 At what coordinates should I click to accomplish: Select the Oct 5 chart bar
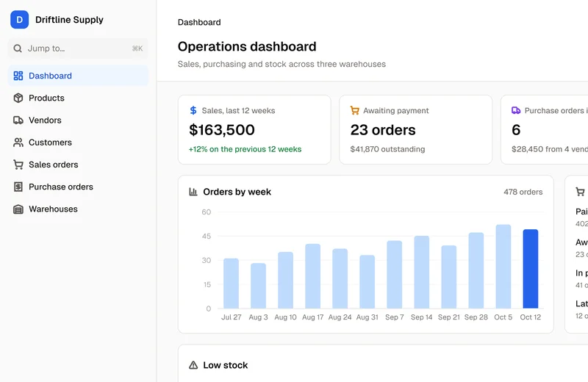coord(503,267)
